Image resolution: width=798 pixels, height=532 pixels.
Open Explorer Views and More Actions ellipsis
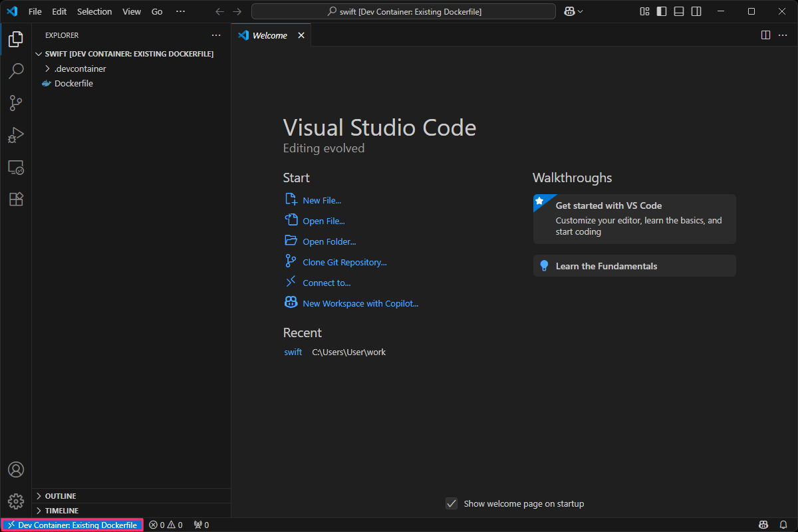point(216,35)
